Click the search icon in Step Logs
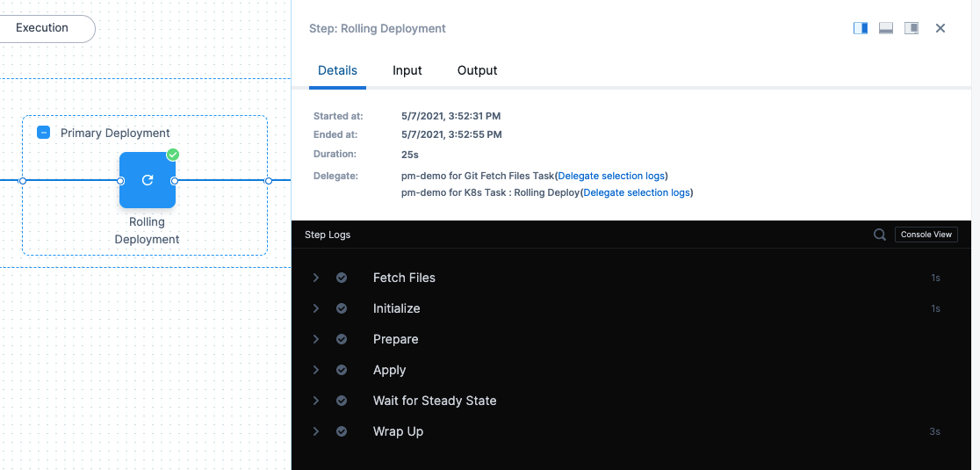 click(x=879, y=235)
